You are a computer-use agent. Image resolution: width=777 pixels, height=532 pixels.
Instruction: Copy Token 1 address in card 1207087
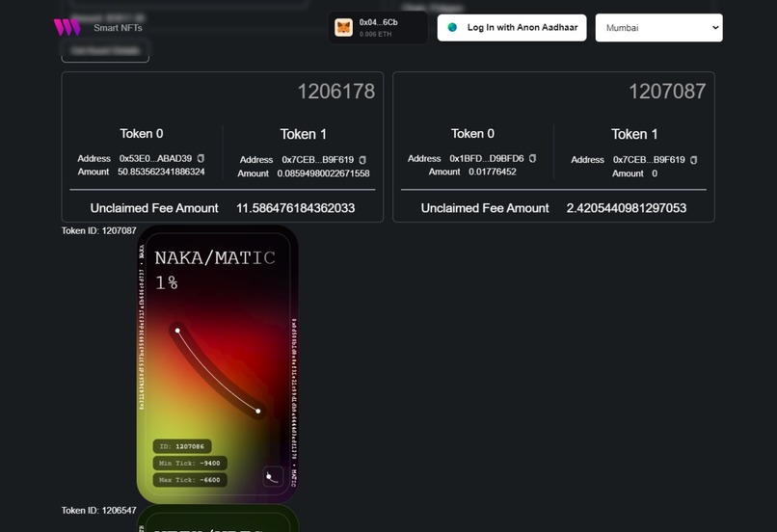point(694,160)
